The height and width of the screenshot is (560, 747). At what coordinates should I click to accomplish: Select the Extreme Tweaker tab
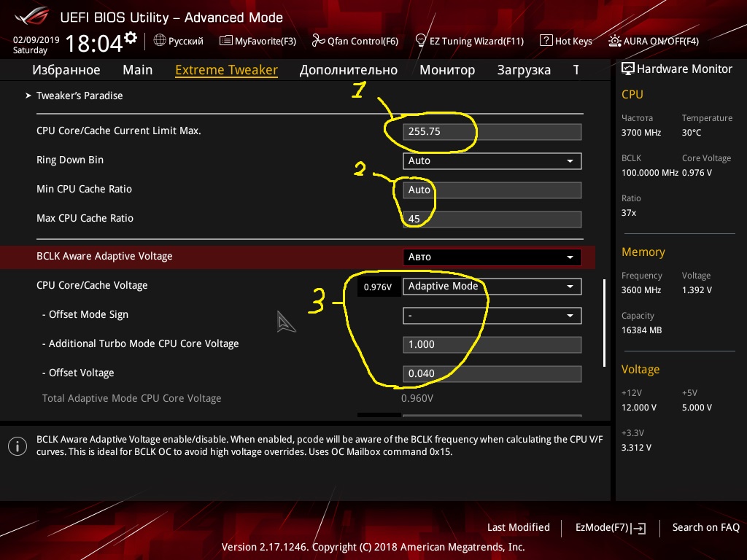(x=226, y=70)
